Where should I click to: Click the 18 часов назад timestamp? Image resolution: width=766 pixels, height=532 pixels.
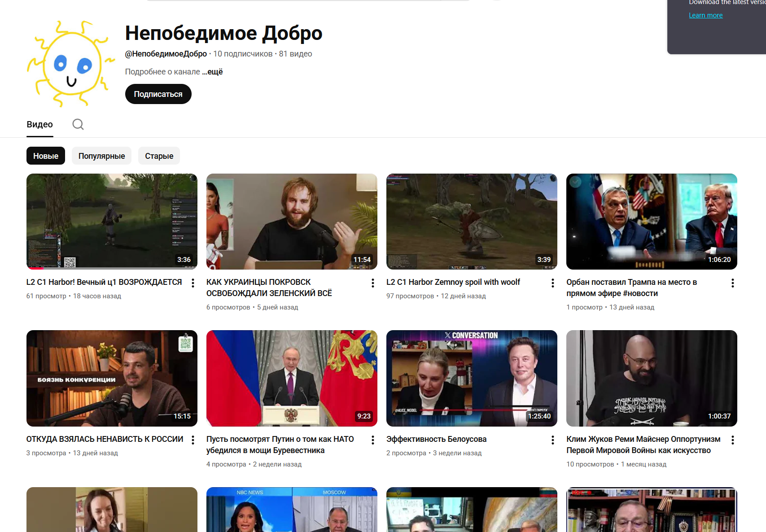tap(97, 296)
